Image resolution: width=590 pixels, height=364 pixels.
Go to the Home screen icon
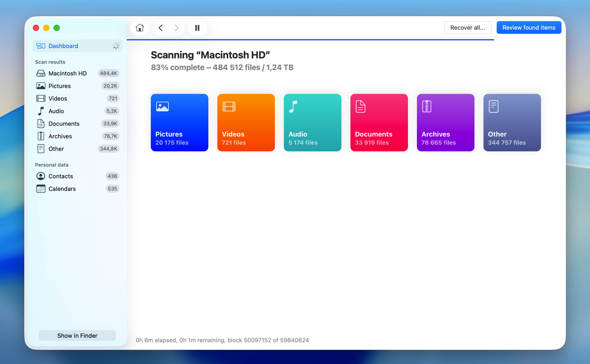point(140,28)
